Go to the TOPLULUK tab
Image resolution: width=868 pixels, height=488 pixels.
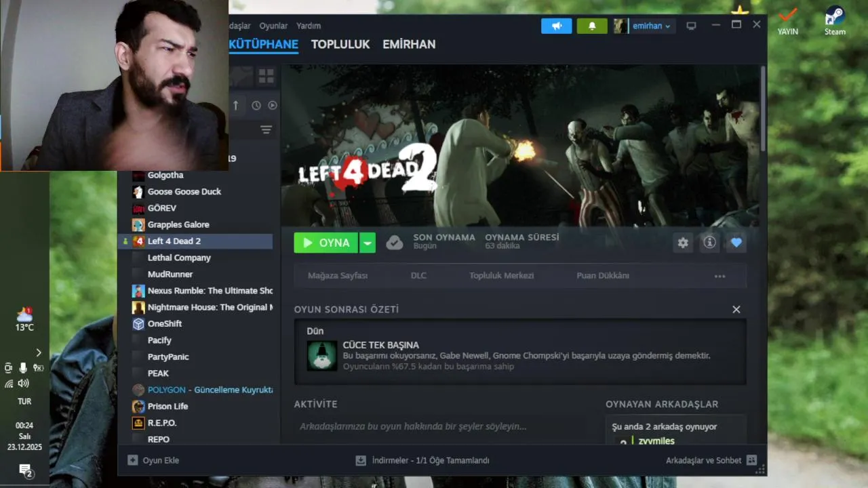[340, 44]
